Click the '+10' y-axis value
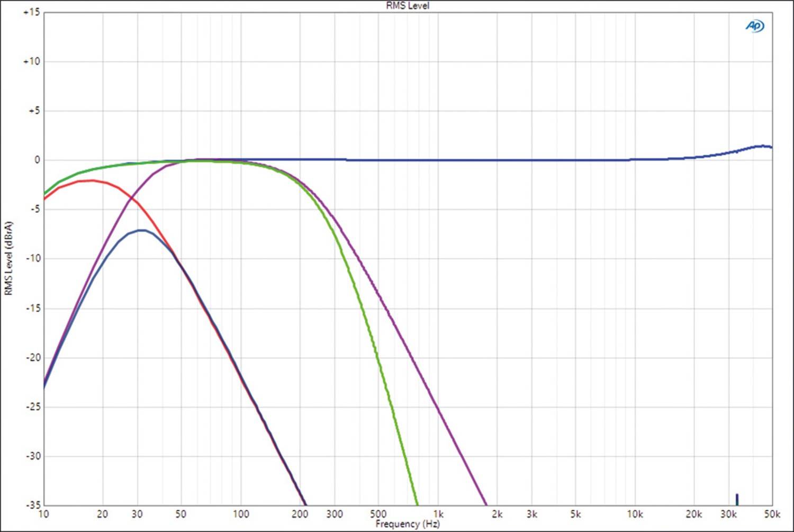The image size is (794, 532). pyautogui.click(x=31, y=61)
